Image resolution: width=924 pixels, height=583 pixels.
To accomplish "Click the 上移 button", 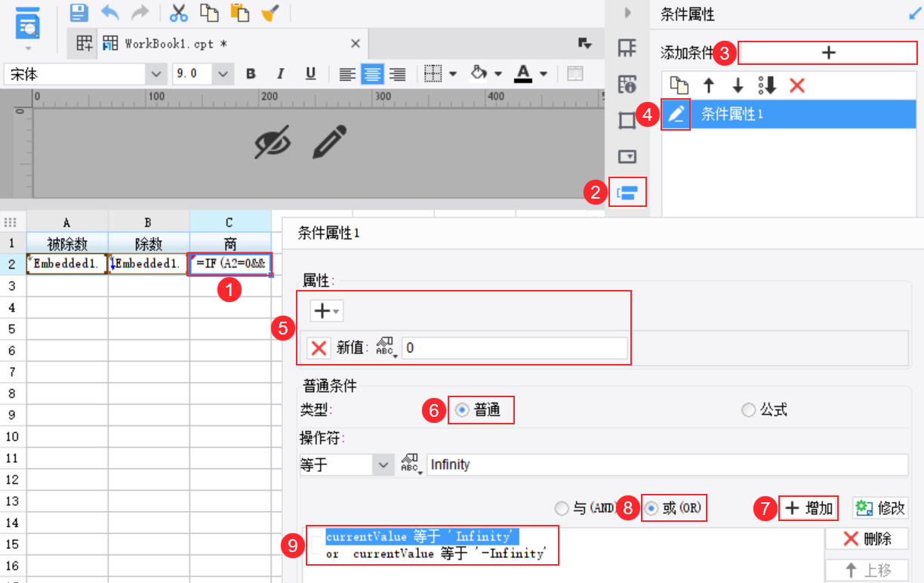I will (x=867, y=571).
